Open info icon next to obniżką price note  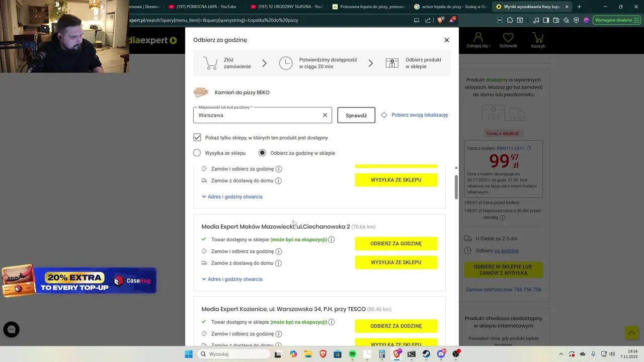(502, 218)
